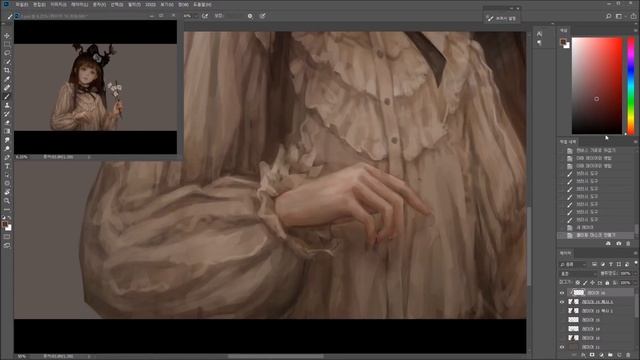This screenshot has height=360, width=640.
Task: Open the workspace switcher icon
Action: coord(619,16)
